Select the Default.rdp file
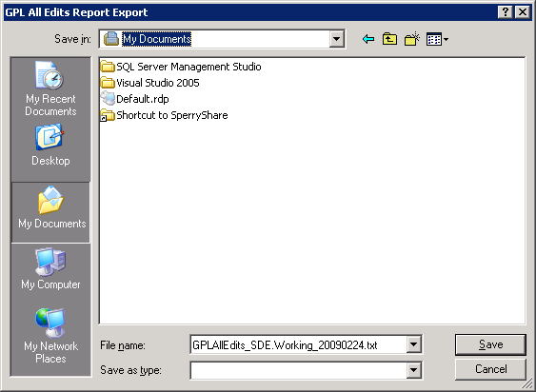Viewport: 536px width, 392px height. [x=134, y=99]
